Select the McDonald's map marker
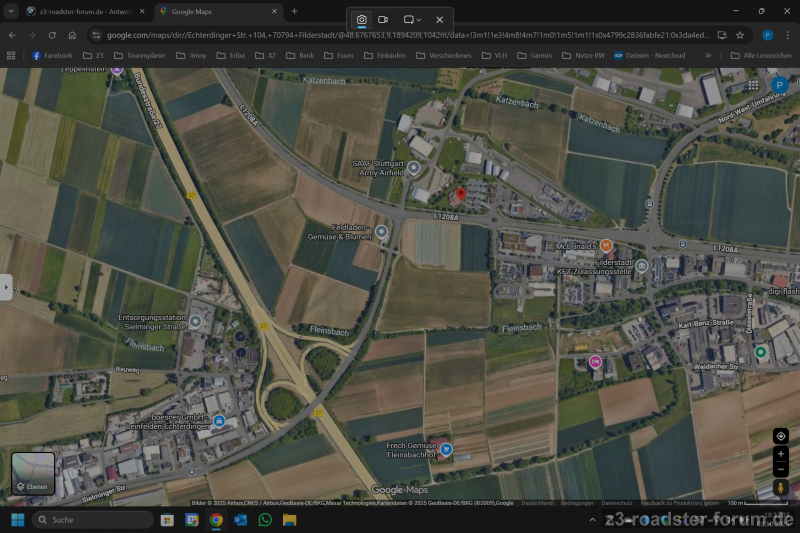This screenshot has height=533, width=800. (x=605, y=245)
